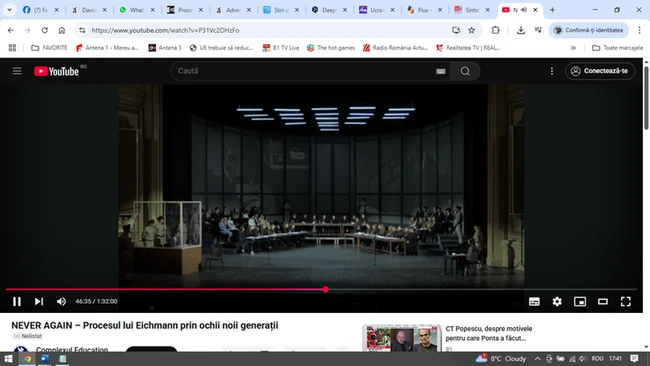Open YouTube three-dot settings menu
650x366 pixels.
tap(551, 71)
